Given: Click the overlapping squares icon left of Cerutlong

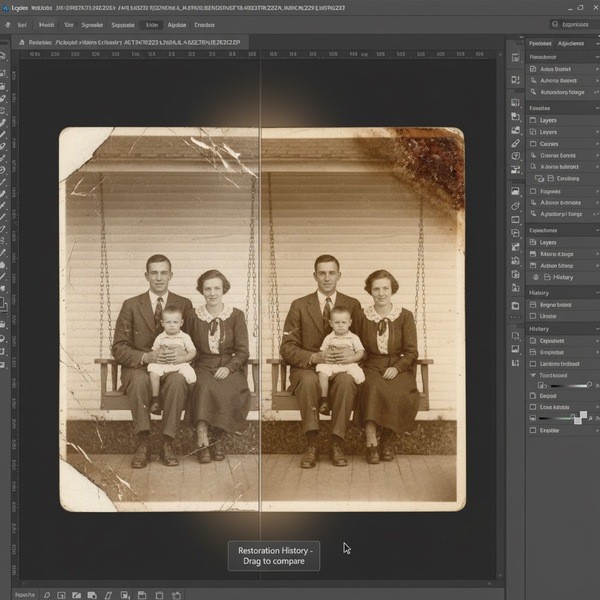Looking at the screenshot, I should 539,178.
